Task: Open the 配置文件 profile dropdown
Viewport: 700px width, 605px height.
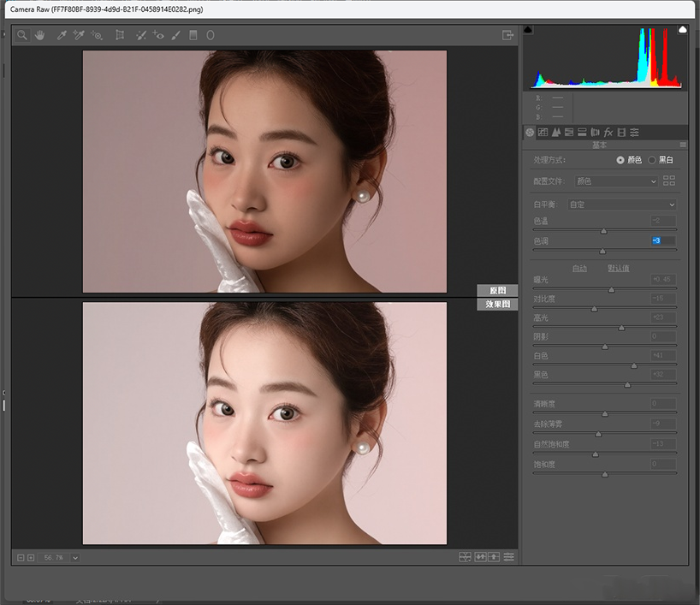Action: (x=616, y=181)
